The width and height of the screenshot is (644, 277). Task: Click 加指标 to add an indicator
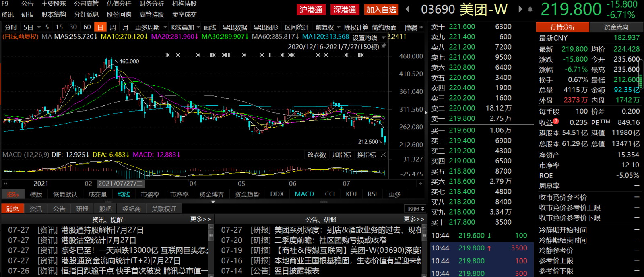(342, 155)
